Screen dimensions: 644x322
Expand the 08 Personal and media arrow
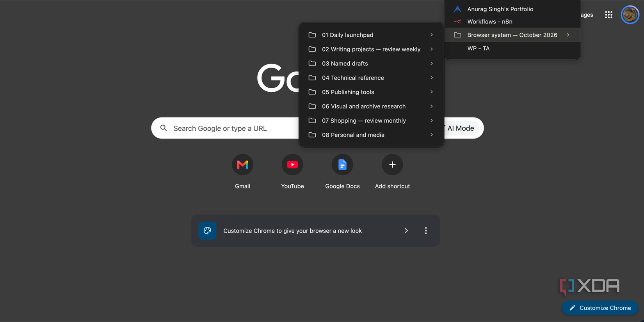(x=432, y=135)
